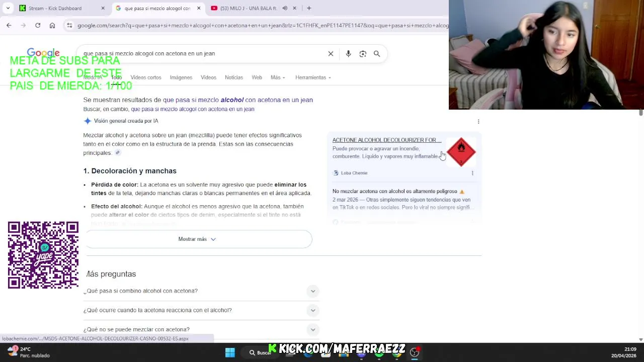Click the Yape QR code overlay

[x=43, y=255]
